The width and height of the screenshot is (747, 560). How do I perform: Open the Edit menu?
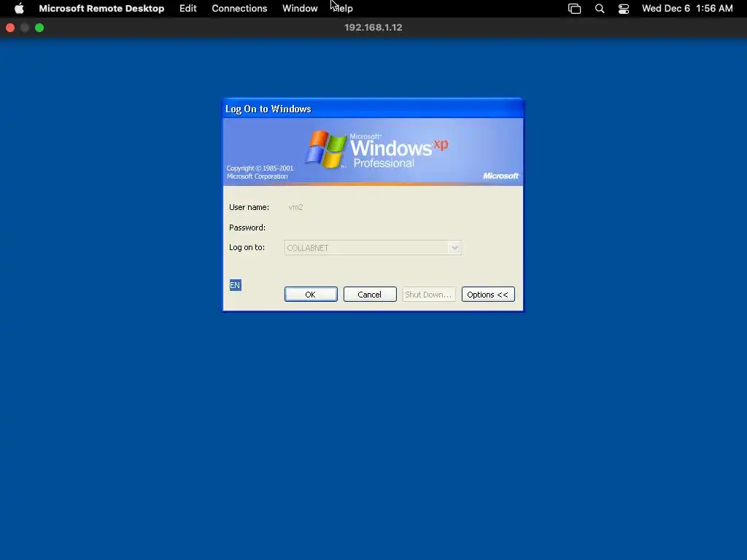(187, 9)
